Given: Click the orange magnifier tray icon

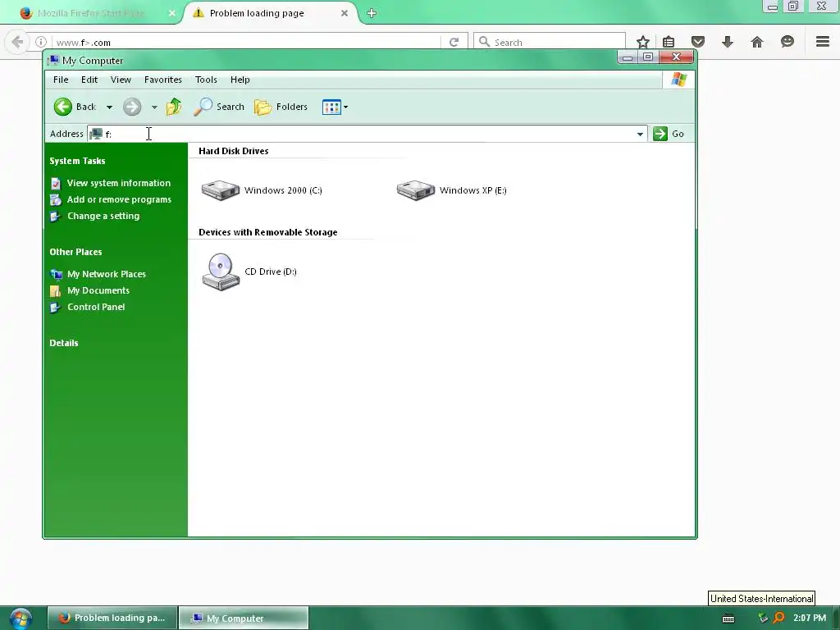Looking at the screenshot, I should 779,618.
